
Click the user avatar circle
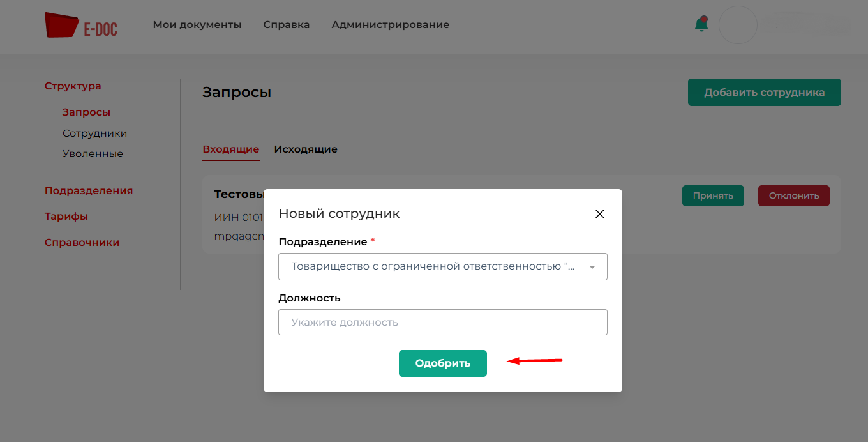point(738,25)
